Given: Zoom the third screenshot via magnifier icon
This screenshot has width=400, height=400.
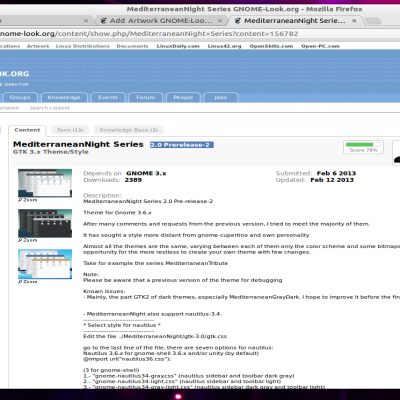Looking at the screenshot, I should 20,282.
